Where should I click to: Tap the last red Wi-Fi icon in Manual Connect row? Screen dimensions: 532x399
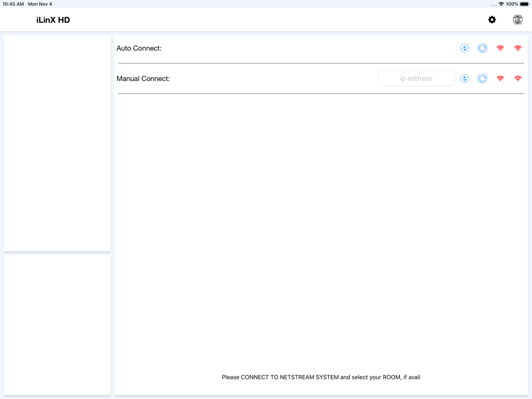point(518,78)
